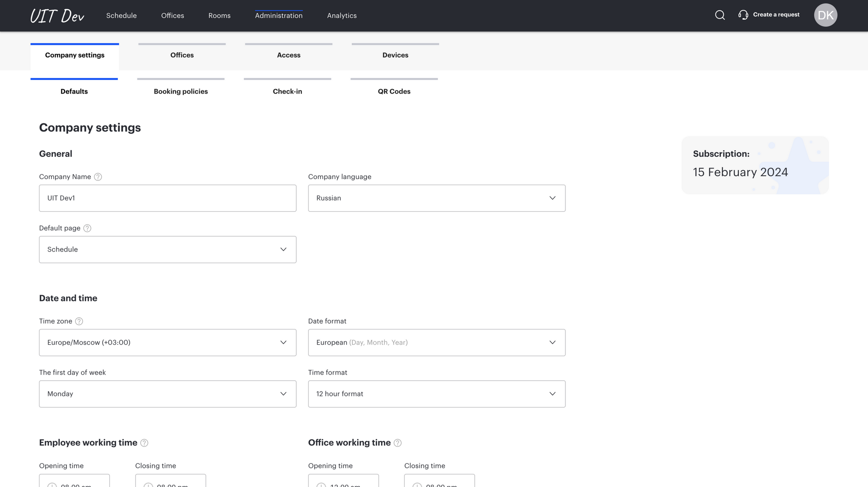868x487 pixels.
Task: Open the DK user avatar
Action: (x=825, y=15)
